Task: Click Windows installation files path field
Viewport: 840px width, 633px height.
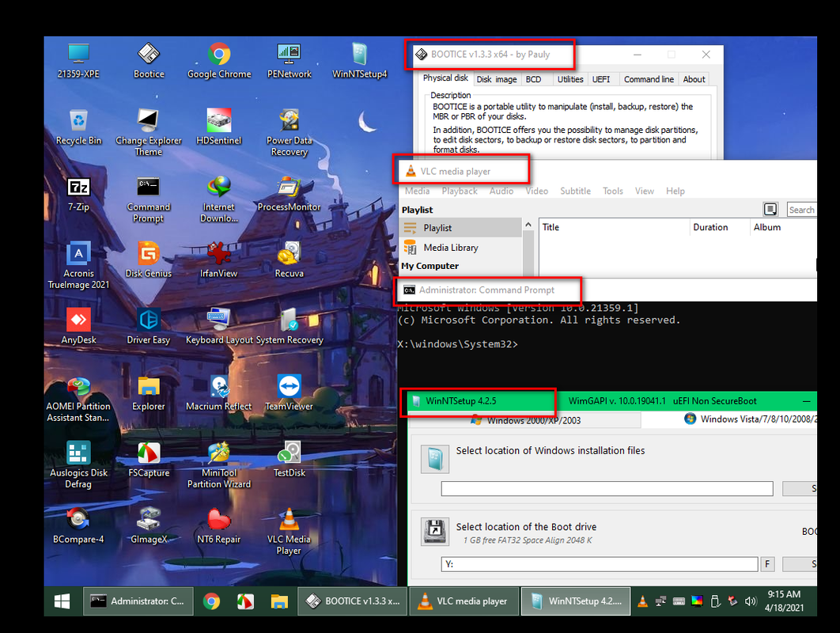Action: [607, 488]
